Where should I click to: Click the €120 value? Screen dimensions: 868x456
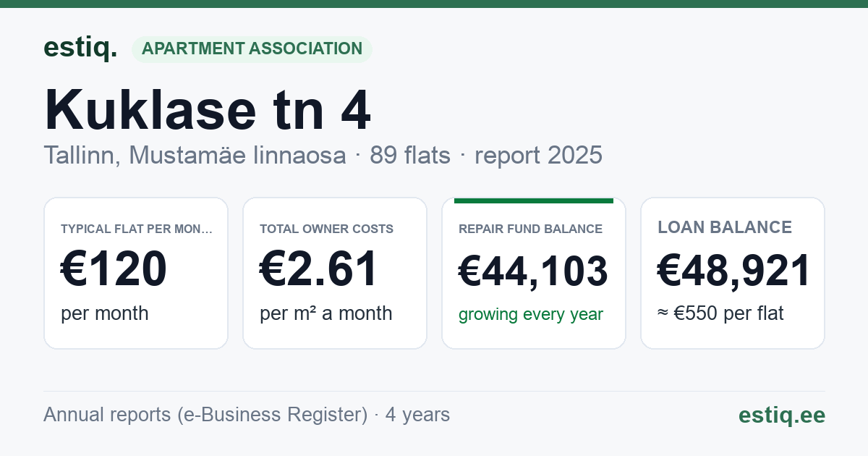pos(114,269)
